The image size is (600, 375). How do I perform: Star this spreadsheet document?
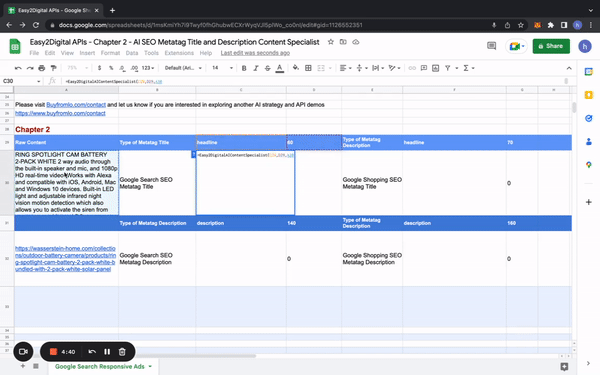331,42
